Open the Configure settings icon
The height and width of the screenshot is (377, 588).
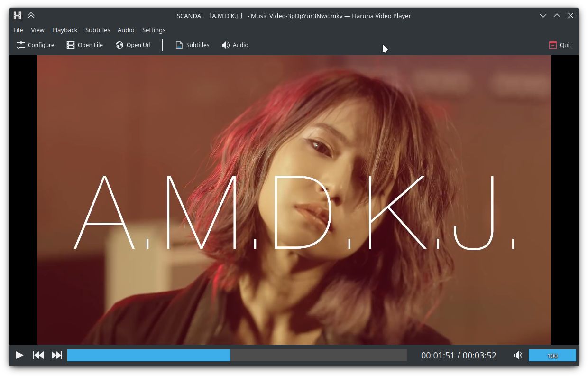click(x=20, y=45)
